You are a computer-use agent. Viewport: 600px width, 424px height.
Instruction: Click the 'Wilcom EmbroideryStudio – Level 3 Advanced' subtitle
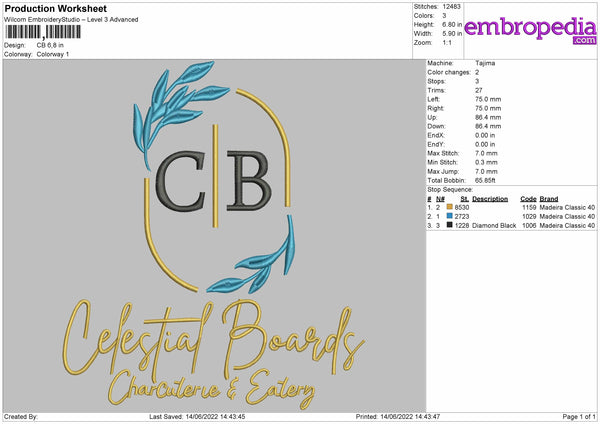(x=71, y=20)
